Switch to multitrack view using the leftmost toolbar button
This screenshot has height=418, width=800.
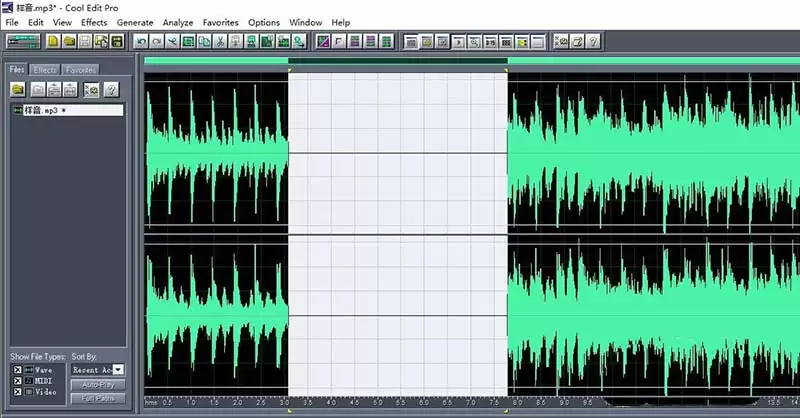[23, 41]
